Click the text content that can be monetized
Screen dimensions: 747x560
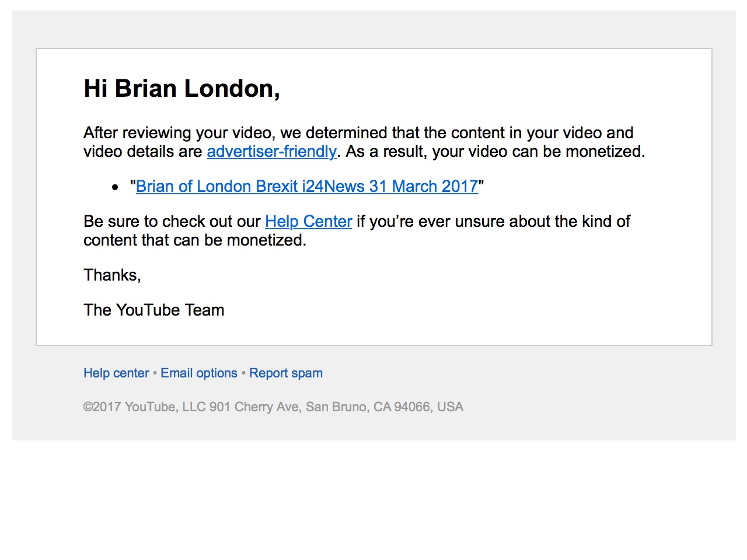tap(195, 240)
